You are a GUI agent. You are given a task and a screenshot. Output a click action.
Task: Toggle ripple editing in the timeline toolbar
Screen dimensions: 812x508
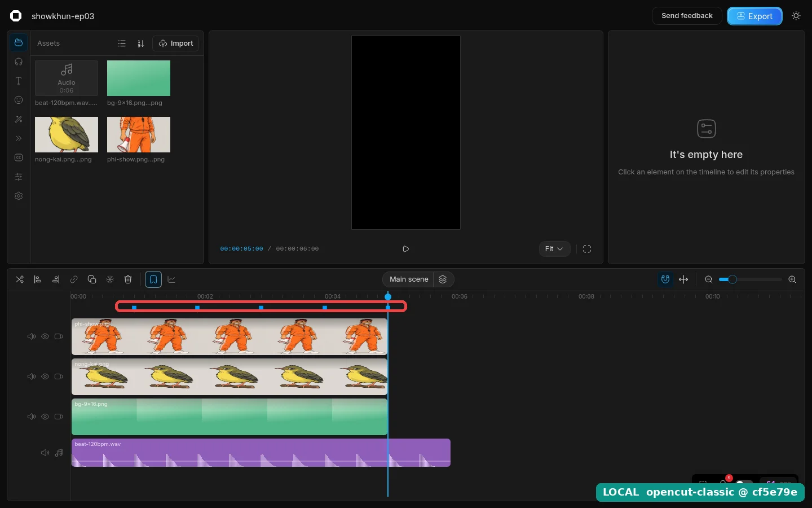click(683, 279)
